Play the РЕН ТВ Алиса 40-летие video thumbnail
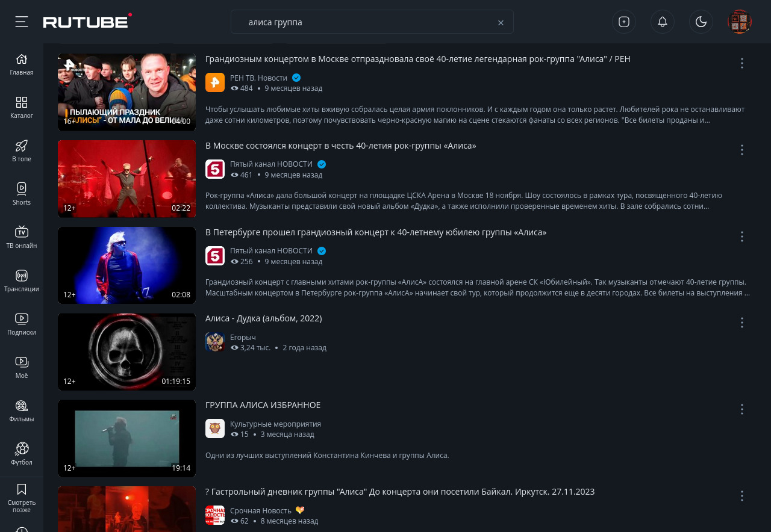Screen dimensions: 771x532 [x=126, y=92]
